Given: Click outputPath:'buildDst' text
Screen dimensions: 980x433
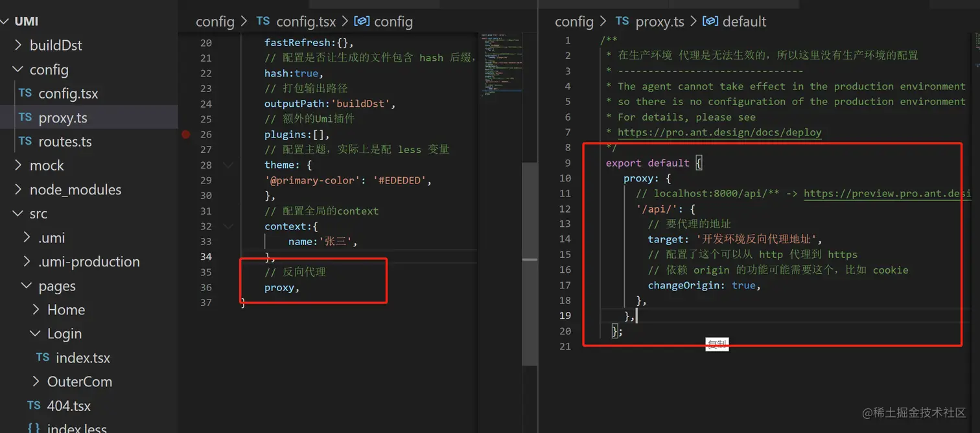Looking at the screenshot, I should click(x=330, y=104).
